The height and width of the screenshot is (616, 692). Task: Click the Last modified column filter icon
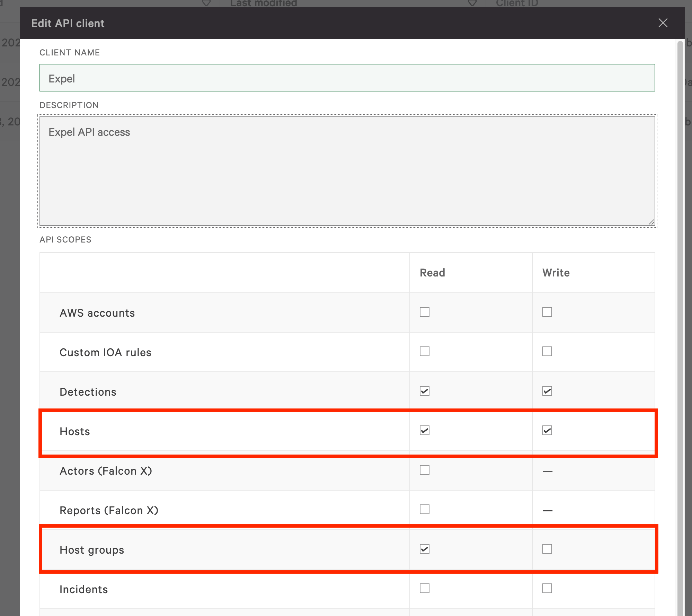click(x=472, y=3)
